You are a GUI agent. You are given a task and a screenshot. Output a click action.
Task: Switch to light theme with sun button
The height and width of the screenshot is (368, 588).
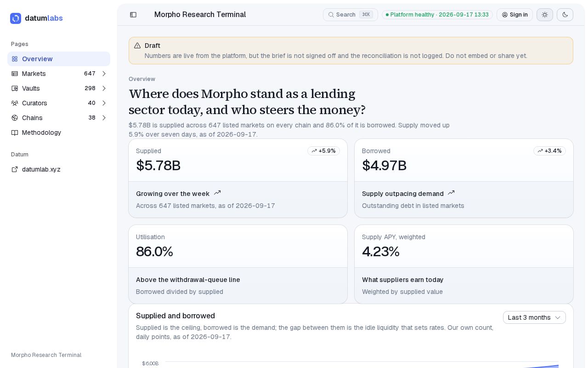point(545,15)
